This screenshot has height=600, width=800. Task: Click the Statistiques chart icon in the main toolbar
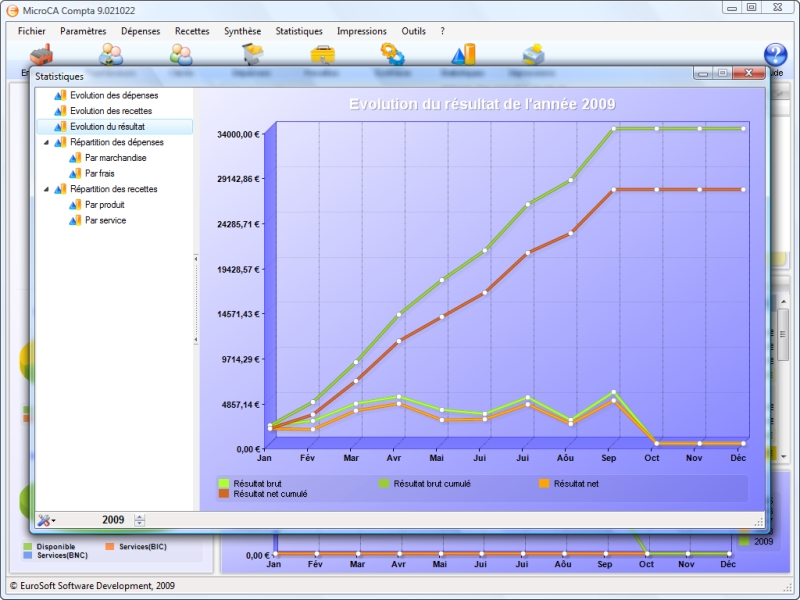tap(463, 55)
